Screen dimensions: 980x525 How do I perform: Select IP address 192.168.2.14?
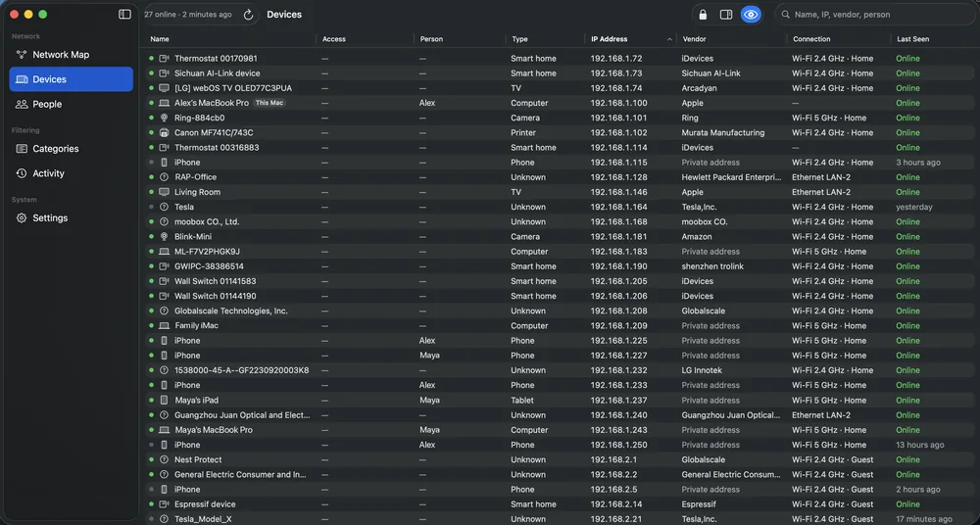pyautogui.click(x=616, y=504)
